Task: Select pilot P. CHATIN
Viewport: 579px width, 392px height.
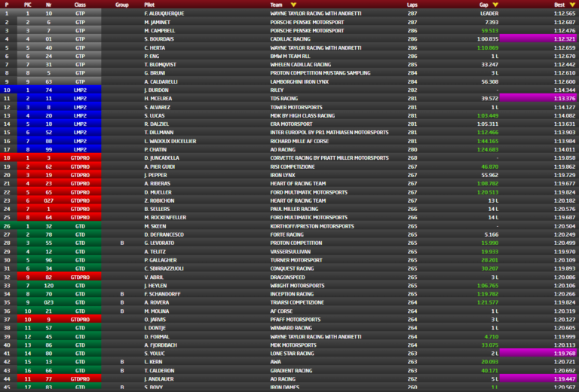Action: point(155,149)
